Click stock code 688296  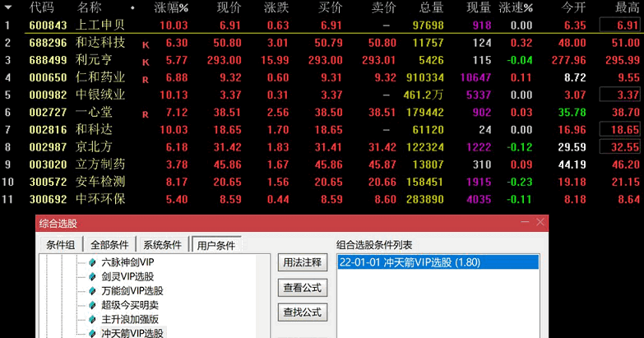pyautogui.click(x=48, y=43)
